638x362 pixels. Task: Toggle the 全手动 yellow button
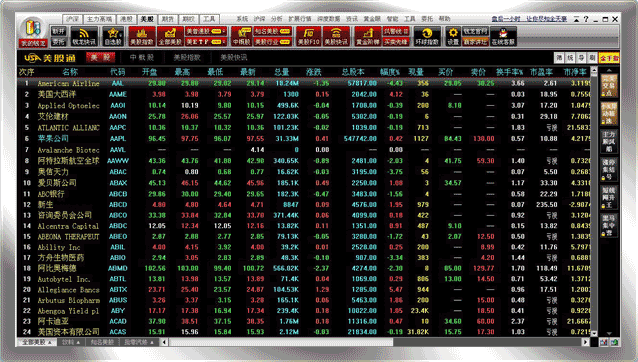pyautogui.click(x=609, y=58)
